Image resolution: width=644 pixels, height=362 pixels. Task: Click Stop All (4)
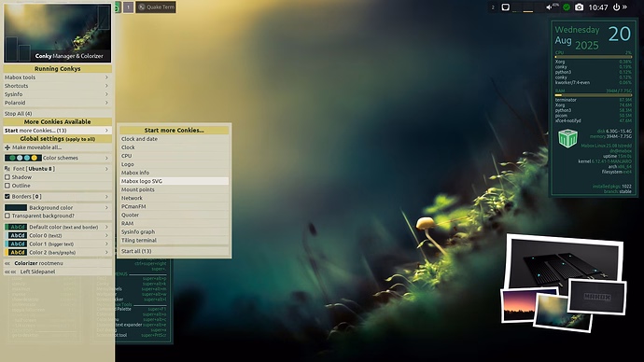coord(58,114)
